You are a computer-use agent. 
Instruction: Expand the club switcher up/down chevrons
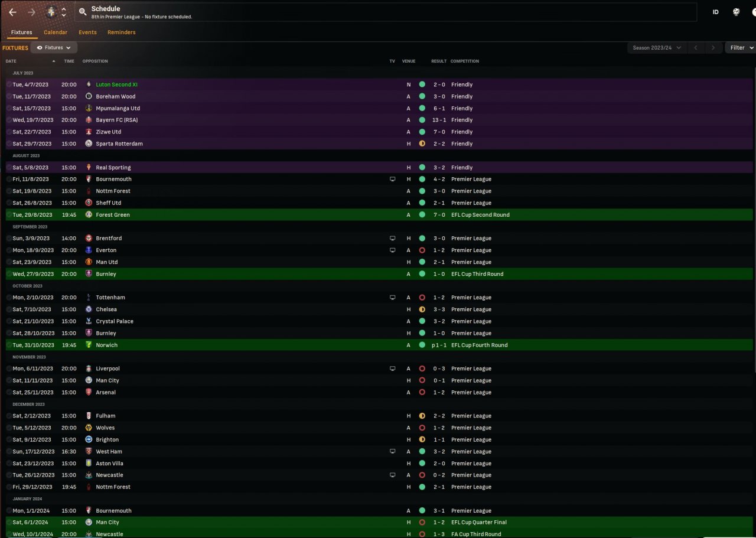point(64,12)
